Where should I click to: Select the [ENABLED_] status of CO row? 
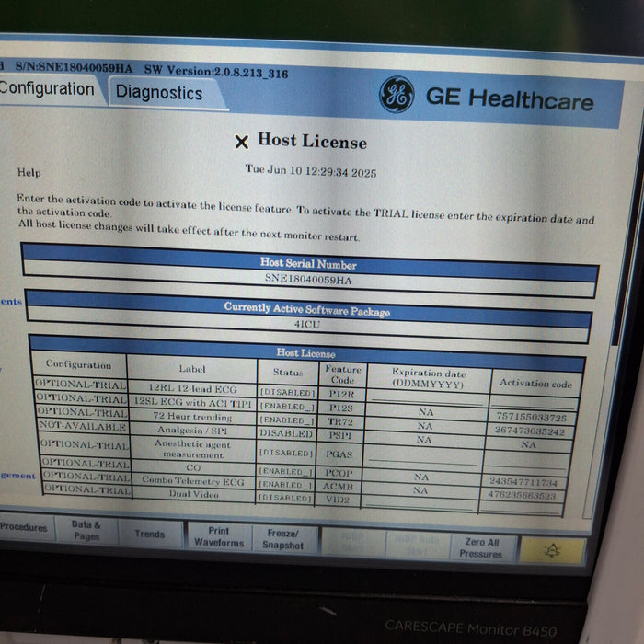click(x=285, y=472)
